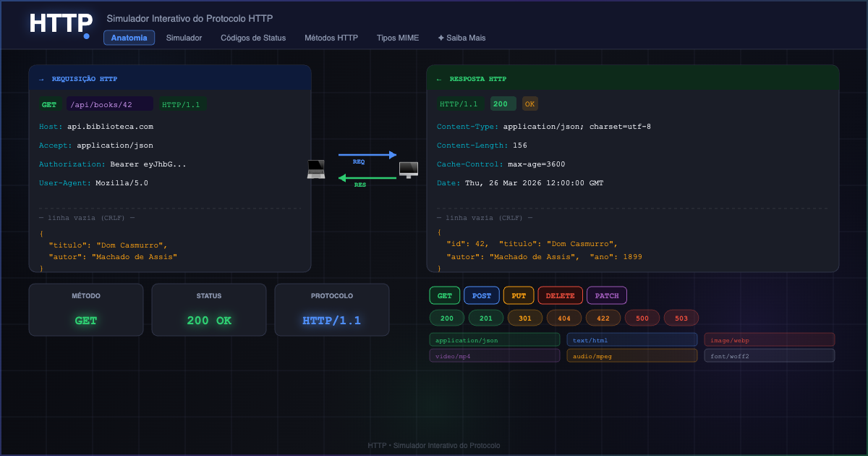Select the image/webp MIME type

point(770,339)
